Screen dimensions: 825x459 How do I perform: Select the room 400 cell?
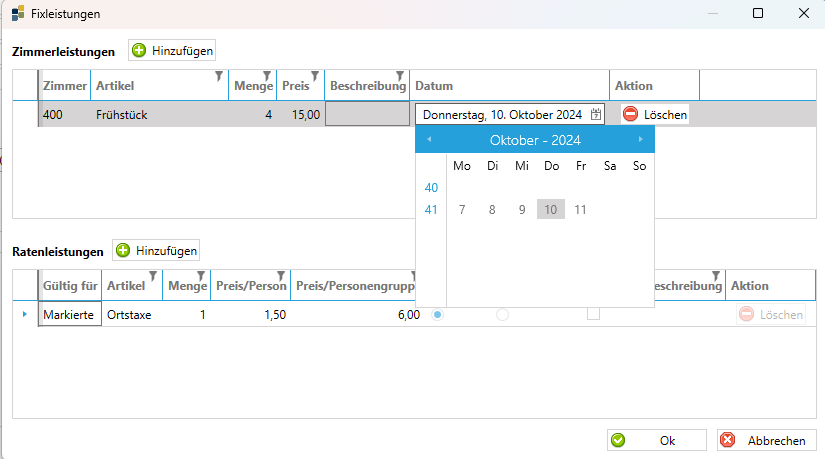tap(65, 114)
